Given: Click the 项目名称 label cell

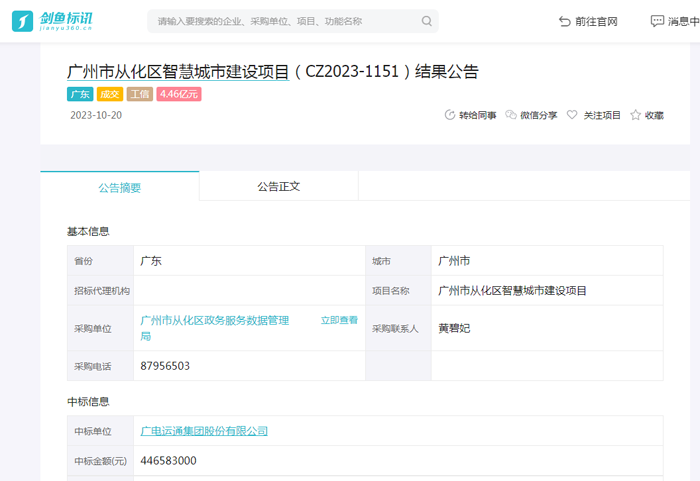Looking at the screenshot, I should pyautogui.click(x=398, y=291).
